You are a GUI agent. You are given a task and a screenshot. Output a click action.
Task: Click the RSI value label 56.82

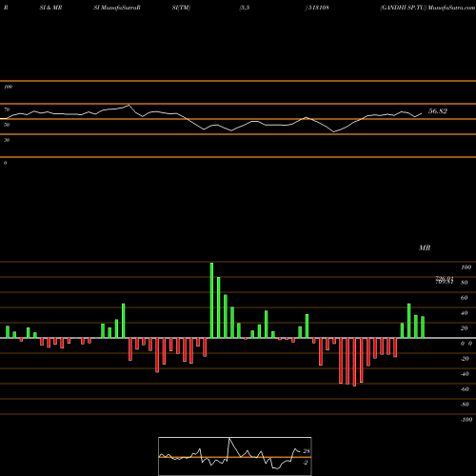click(x=438, y=111)
